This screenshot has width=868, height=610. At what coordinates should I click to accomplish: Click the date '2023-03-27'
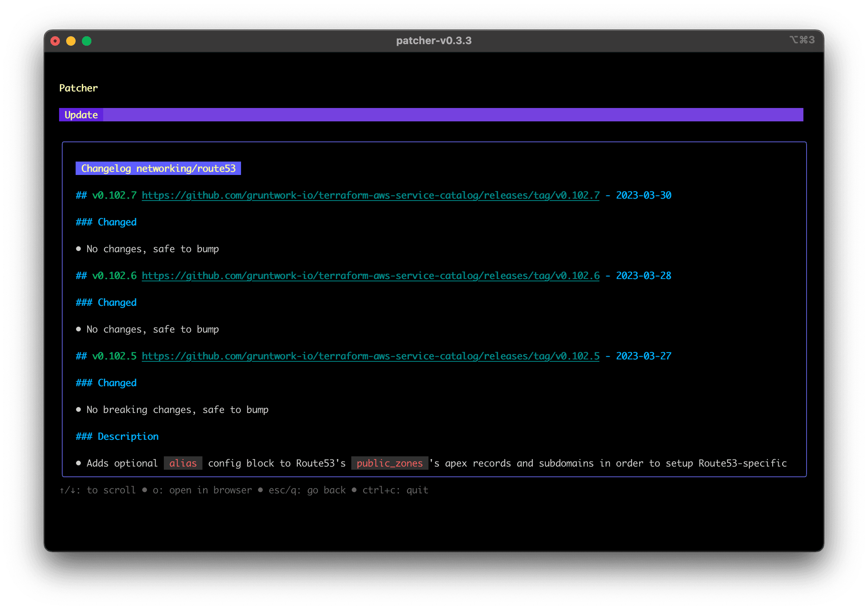click(x=644, y=356)
